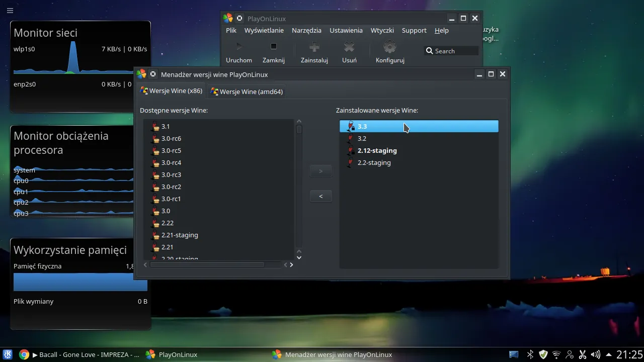Click the Bluetooth tray icon
This screenshot has width=644, height=362.
click(x=530, y=354)
